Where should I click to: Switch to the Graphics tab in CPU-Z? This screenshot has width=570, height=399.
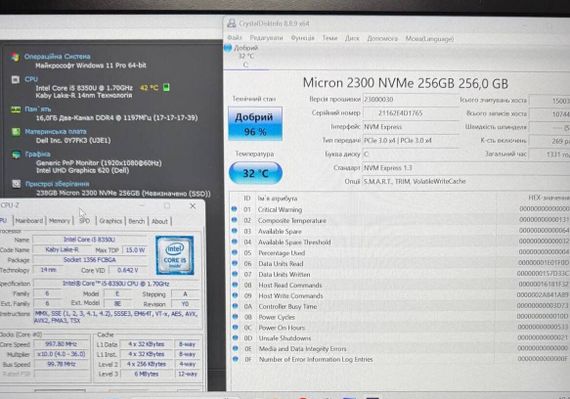[111, 221]
